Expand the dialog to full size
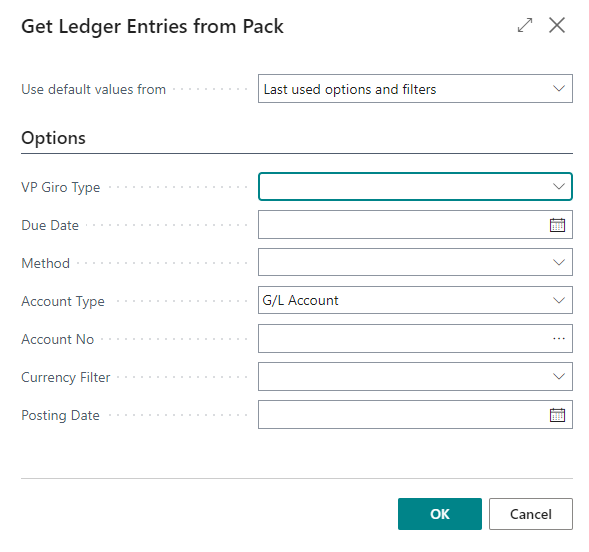Screen dimensions: 589x552 tap(524, 26)
